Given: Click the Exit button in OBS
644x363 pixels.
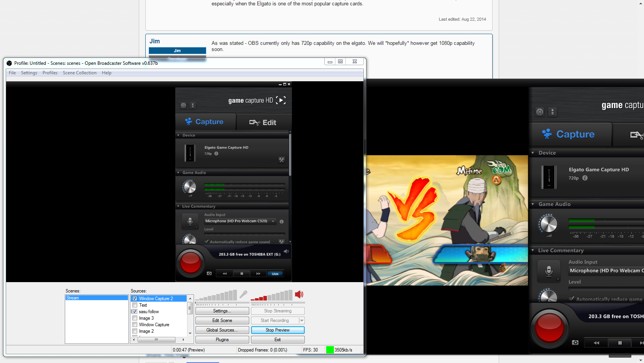Looking at the screenshot, I should pyautogui.click(x=278, y=340).
